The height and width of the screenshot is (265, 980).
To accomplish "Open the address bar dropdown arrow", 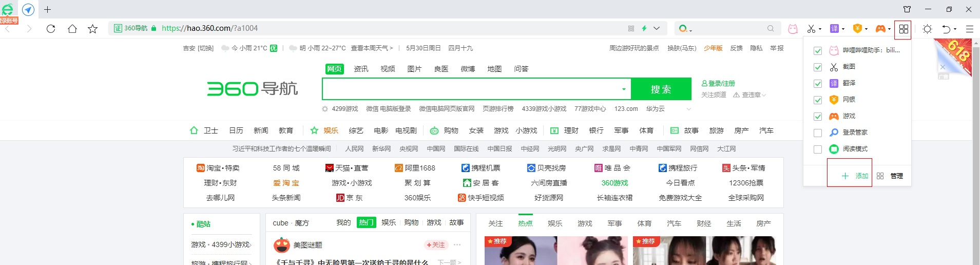I will click(657, 28).
